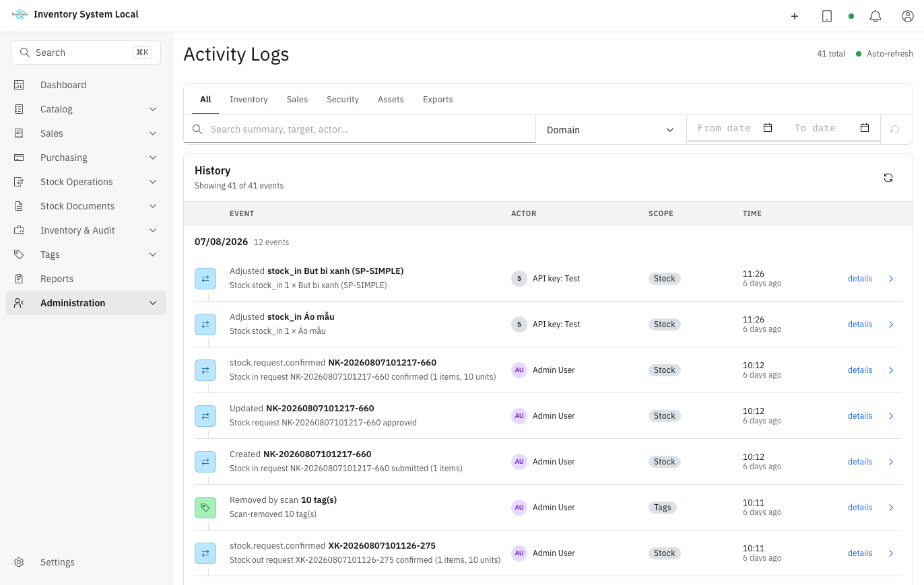
Task: Click the TIME column header
Action: [x=752, y=213]
